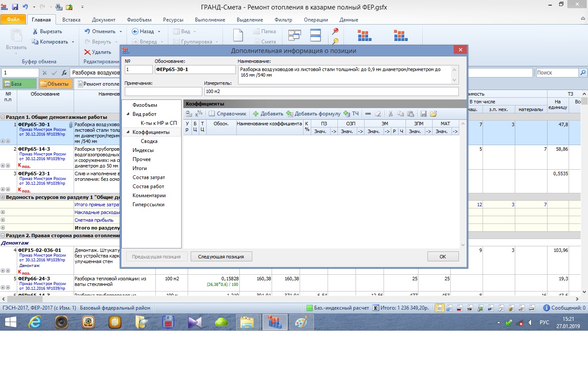The height and width of the screenshot is (366, 588).
Task: Click the Примечания input field
Action: tap(163, 91)
